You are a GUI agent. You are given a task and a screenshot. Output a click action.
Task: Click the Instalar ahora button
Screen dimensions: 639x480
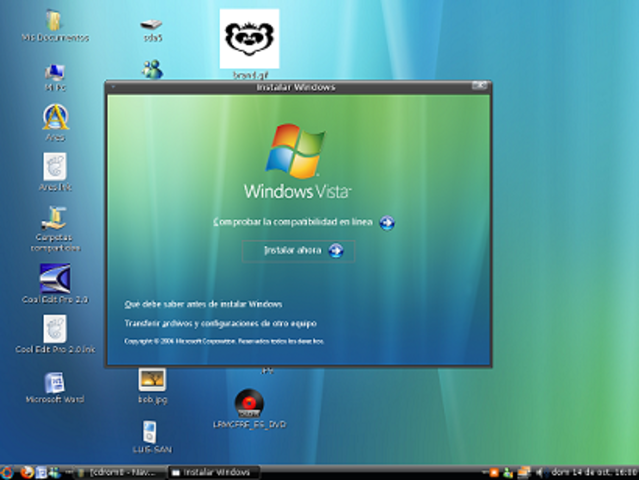pyautogui.click(x=298, y=251)
